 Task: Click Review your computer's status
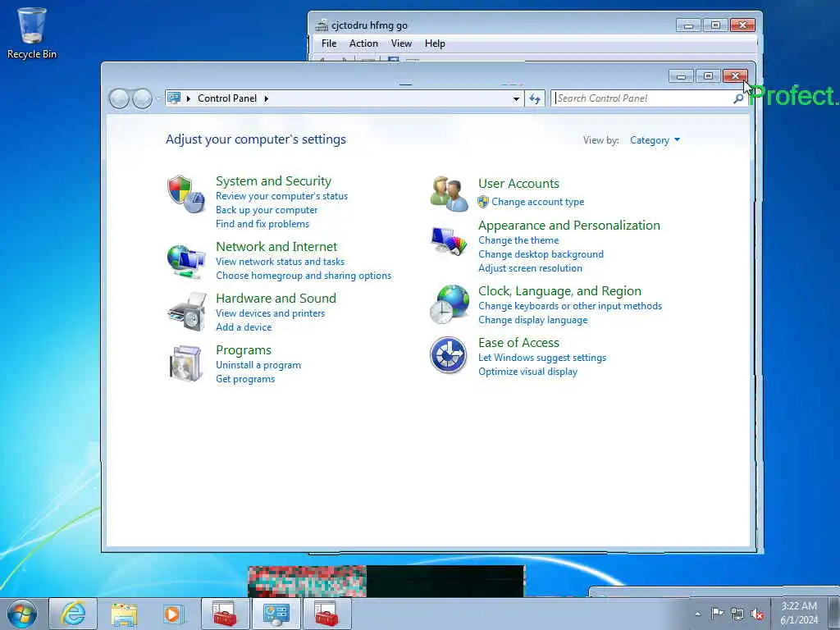pyautogui.click(x=282, y=196)
